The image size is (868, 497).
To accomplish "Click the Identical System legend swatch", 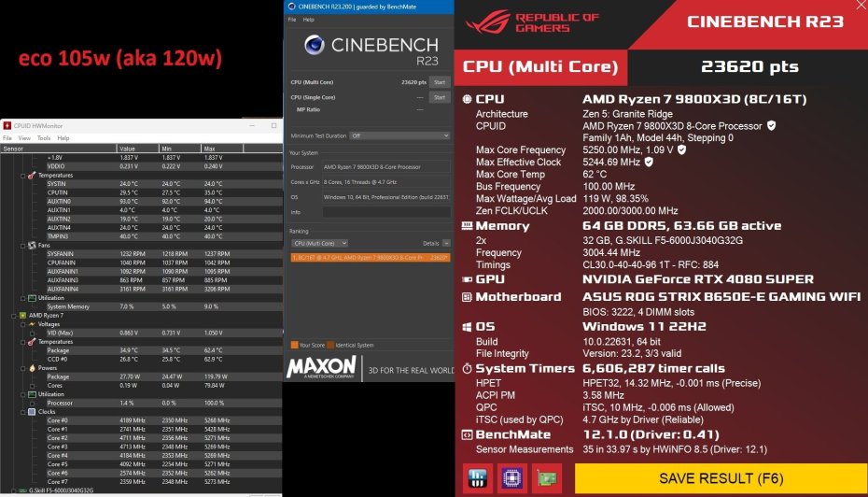I will tap(330, 345).
